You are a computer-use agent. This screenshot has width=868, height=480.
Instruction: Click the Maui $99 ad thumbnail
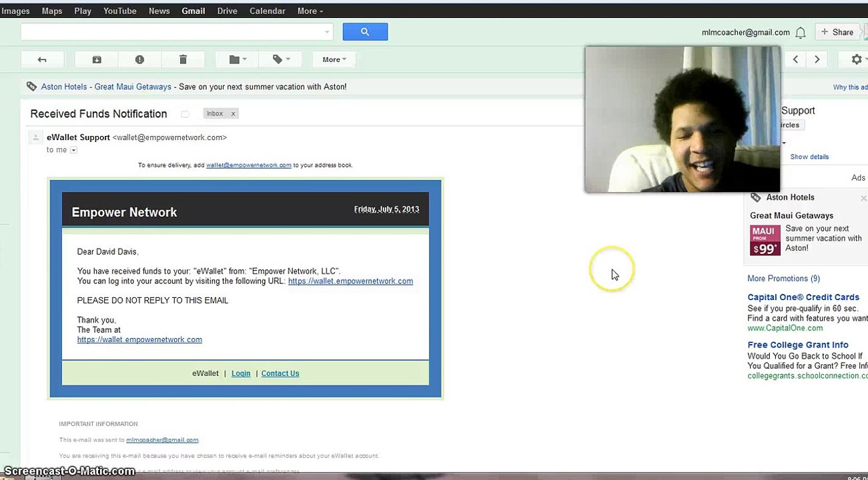tap(765, 241)
